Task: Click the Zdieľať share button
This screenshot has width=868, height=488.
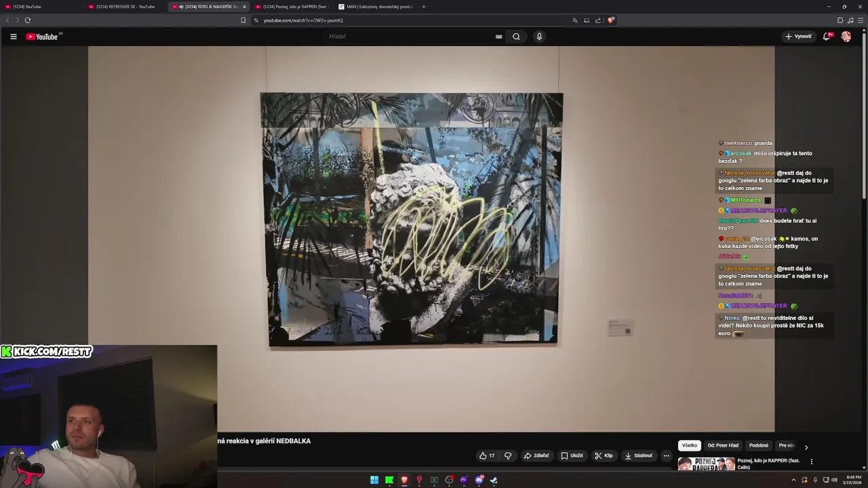Action: (536, 455)
